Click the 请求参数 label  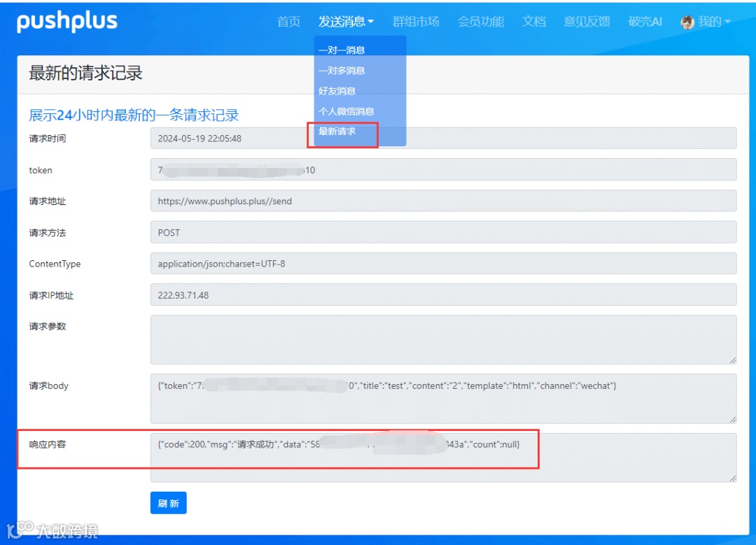coord(48,326)
